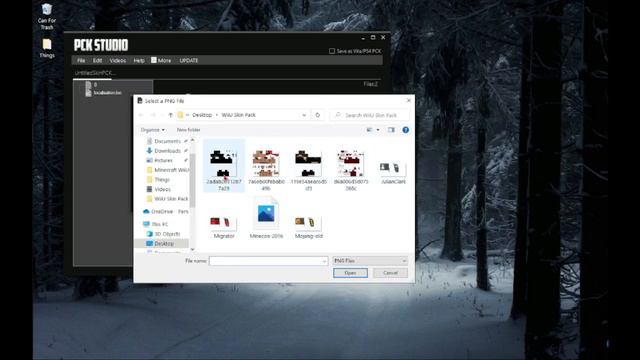Select the first skin file starting 2ada
This screenshot has width=640, height=360.
pos(224,166)
